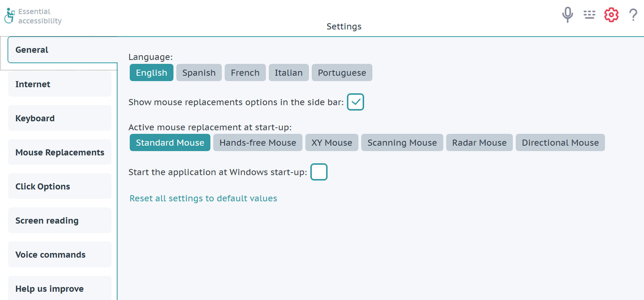Open the on-screen keyboard icon
Viewport: 644px width, 300px height.
click(589, 15)
